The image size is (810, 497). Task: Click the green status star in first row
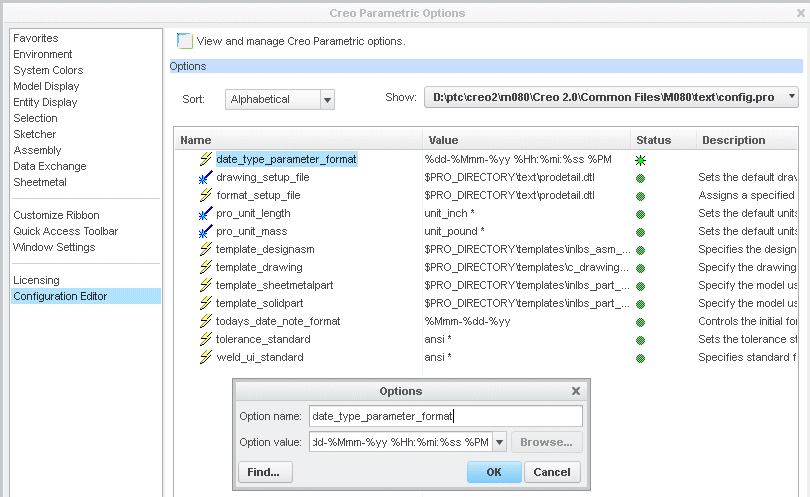pos(640,160)
